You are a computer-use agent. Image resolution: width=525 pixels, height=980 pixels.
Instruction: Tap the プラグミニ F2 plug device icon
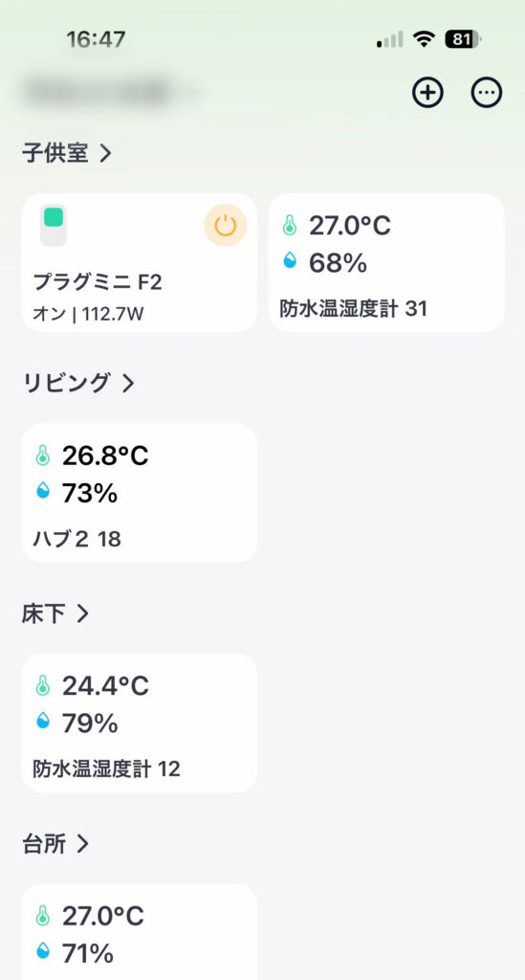coord(53,226)
